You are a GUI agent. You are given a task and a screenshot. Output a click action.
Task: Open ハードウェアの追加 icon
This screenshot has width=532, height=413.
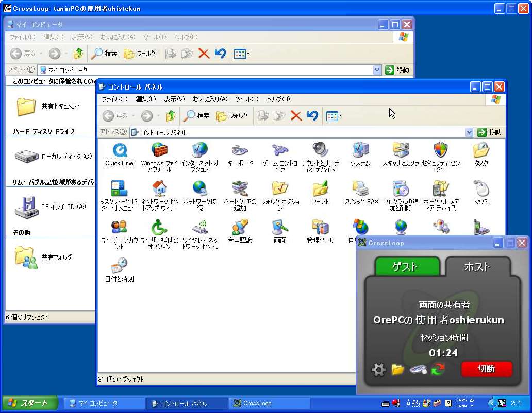[240, 188]
